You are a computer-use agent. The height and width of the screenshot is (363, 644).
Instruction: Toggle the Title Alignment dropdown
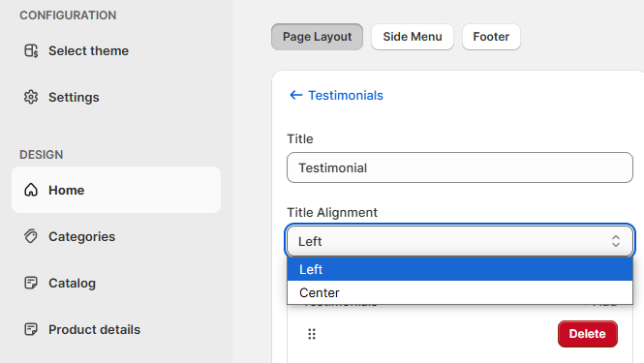pos(460,241)
